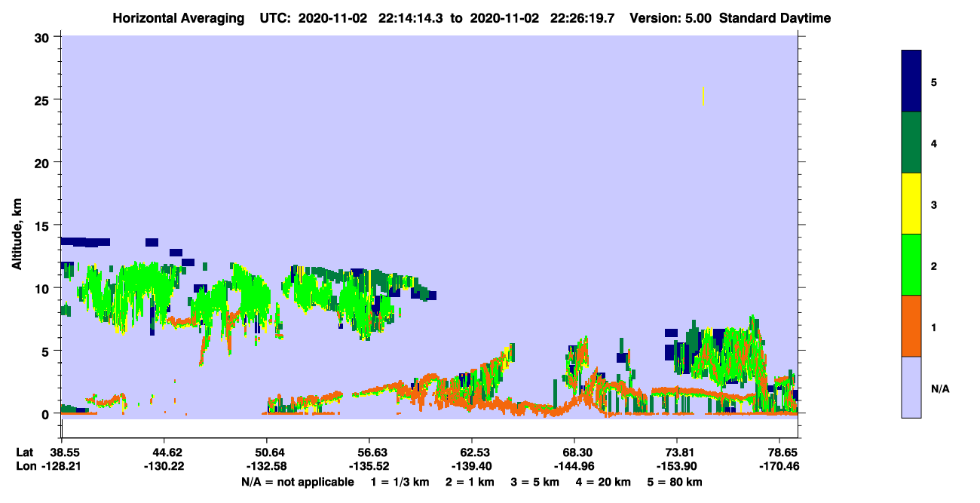Click the bright green color bar segment labeled 2

911,265
